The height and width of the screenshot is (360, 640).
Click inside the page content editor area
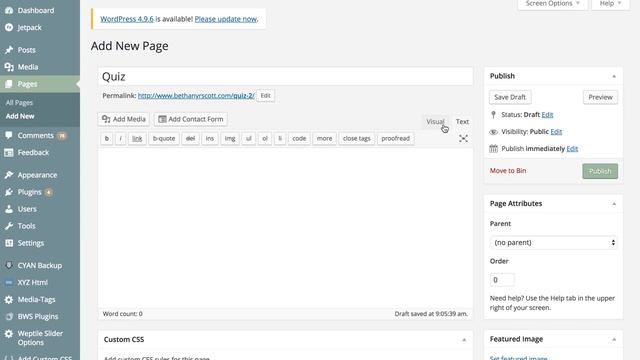point(285,228)
